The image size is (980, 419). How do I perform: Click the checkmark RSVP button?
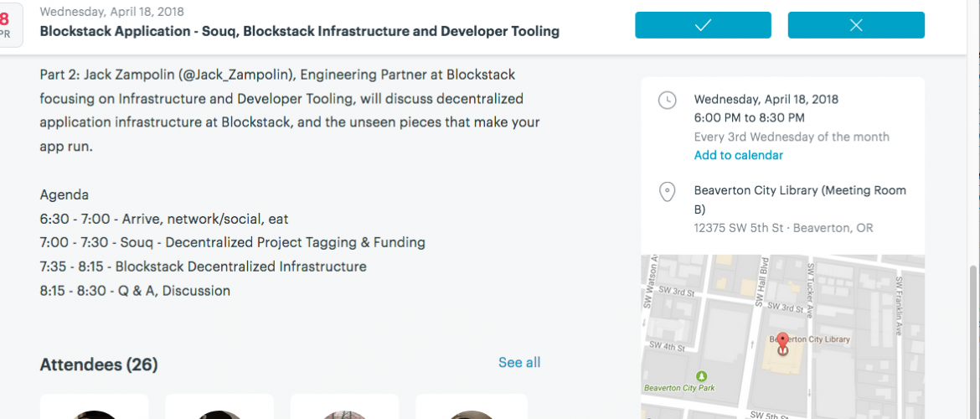click(703, 25)
